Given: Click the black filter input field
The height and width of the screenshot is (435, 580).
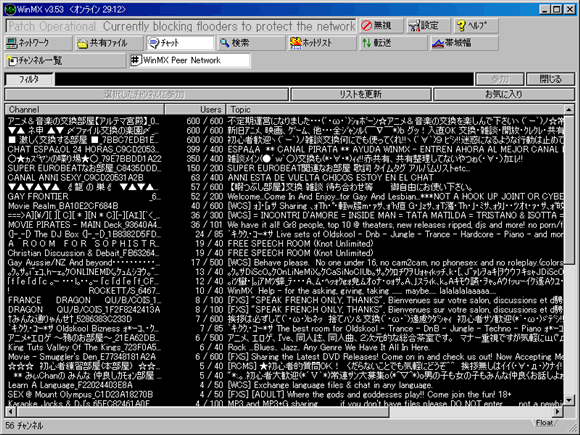Looking at the screenshot, I should pyautogui.click(x=264, y=79).
